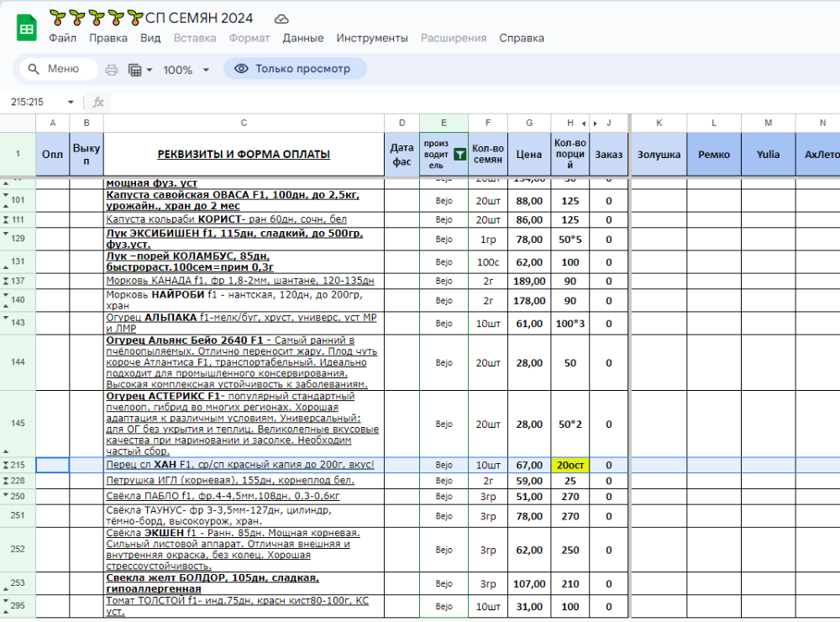This screenshot has width=840, height=622.
Task: Select the Свекла желт БОЛДОР cell
Action: pos(244,583)
